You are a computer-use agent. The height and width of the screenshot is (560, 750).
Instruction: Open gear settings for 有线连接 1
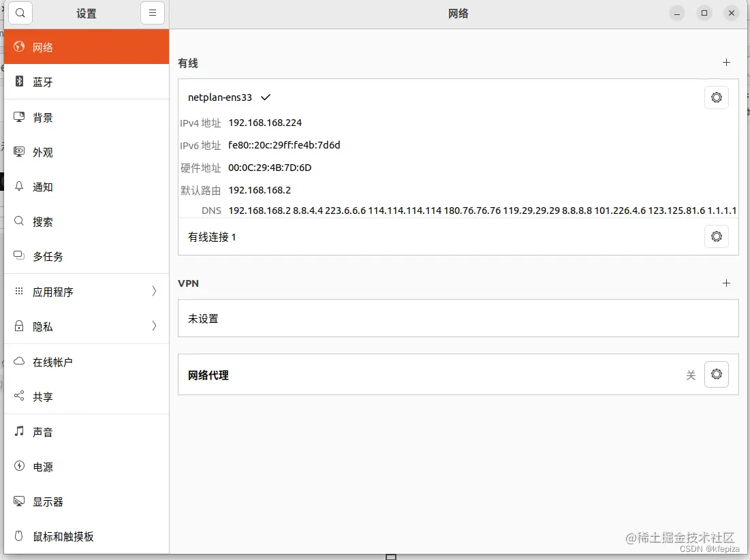pyautogui.click(x=717, y=236)
